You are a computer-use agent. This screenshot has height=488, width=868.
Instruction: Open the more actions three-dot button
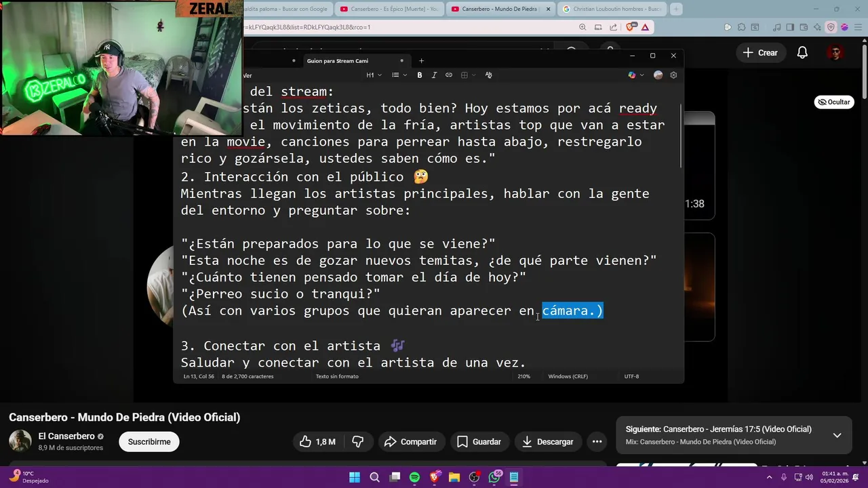(x=597, y=442)
